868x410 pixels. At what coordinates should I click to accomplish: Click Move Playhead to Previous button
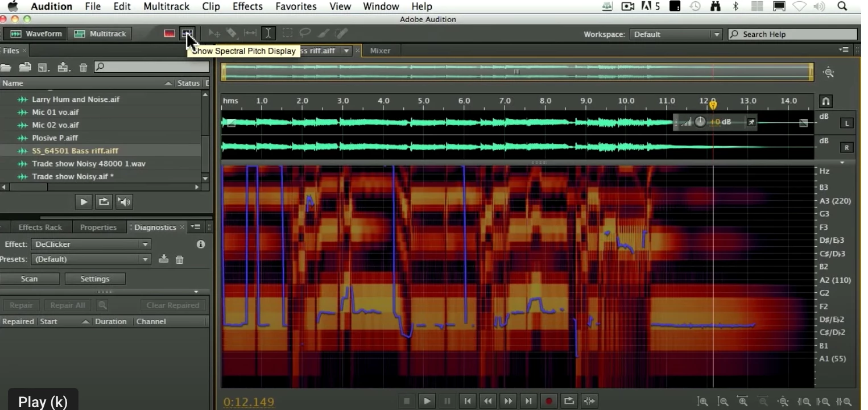coord(468,401)
